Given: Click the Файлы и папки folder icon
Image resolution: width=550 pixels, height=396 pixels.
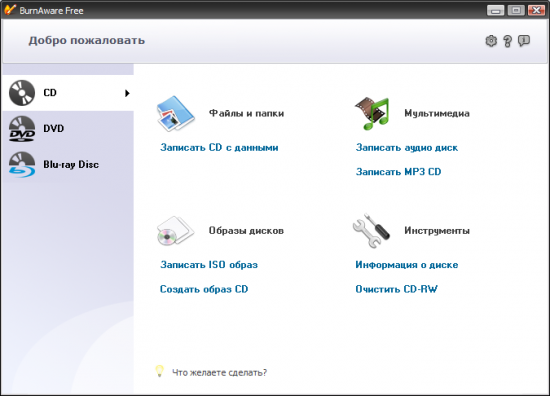Looking at the screenshot, I should tap(175, 114).
